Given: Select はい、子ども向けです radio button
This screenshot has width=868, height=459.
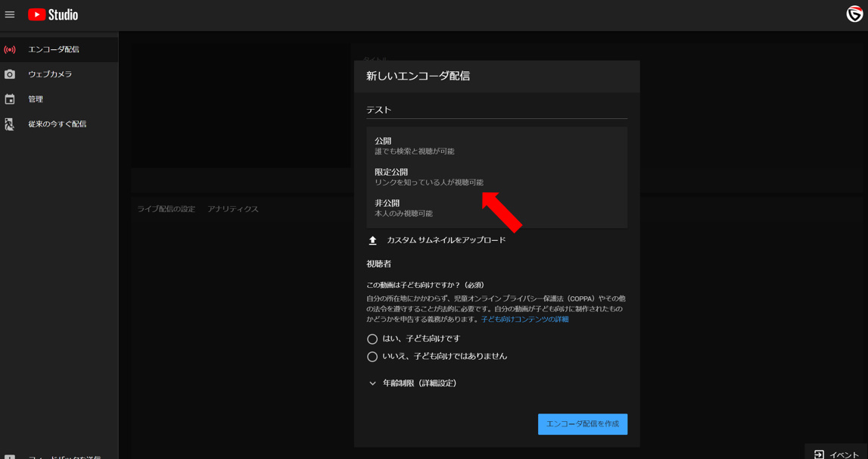Looking at the screenshot, I should pyautogui.click(x=372, y=339).
